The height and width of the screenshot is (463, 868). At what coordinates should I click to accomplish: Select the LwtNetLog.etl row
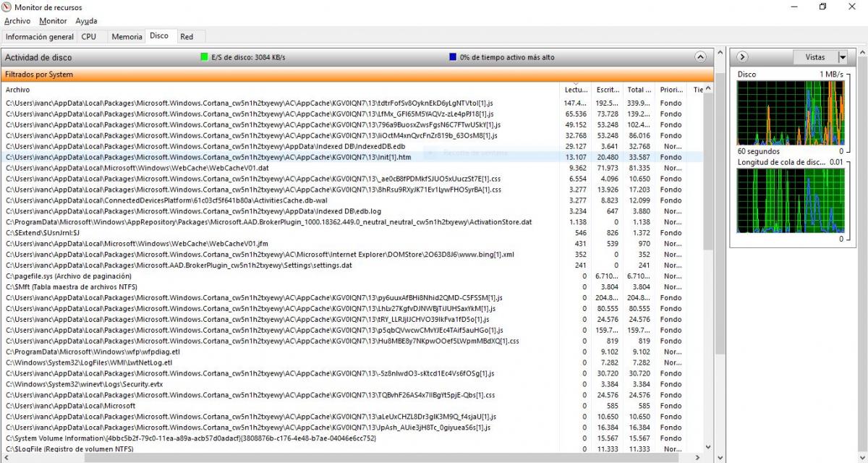pos(352,363)
